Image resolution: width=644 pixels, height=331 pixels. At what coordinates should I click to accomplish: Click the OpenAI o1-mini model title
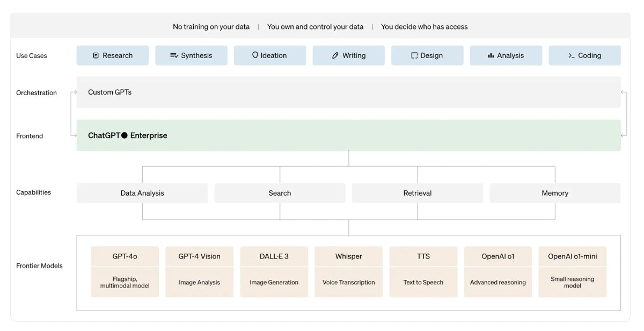point(573,256)
